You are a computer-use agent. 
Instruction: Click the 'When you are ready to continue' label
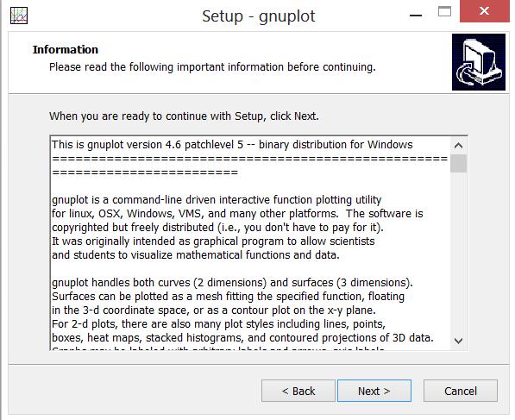pyautogui.click(x=184, y=116)
